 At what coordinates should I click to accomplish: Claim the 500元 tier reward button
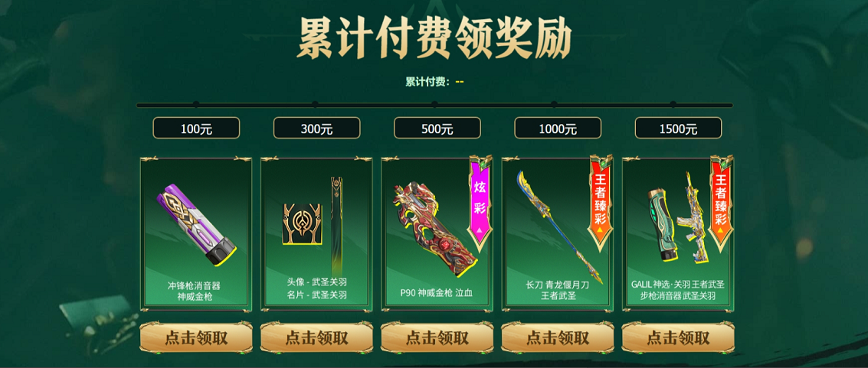[x=437, y=337]
